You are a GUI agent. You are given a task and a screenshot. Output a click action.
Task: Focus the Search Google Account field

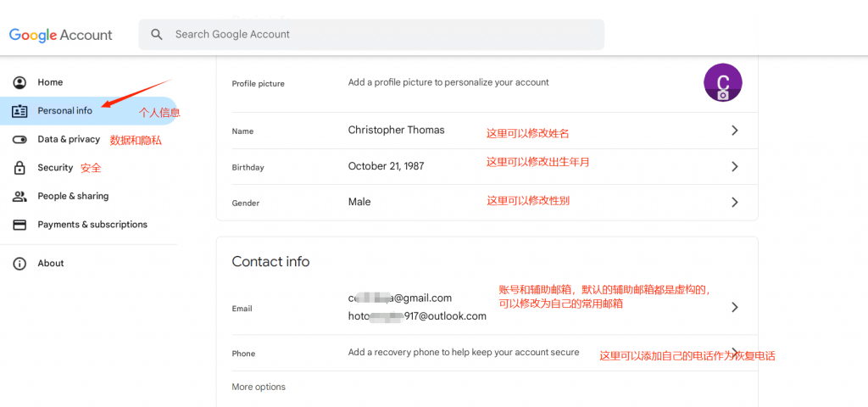coord(371,34)
